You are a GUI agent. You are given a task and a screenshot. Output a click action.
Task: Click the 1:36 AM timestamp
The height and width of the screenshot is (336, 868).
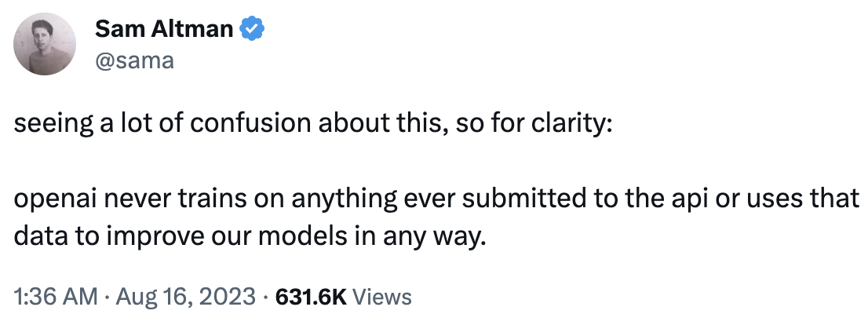(56, 297)
